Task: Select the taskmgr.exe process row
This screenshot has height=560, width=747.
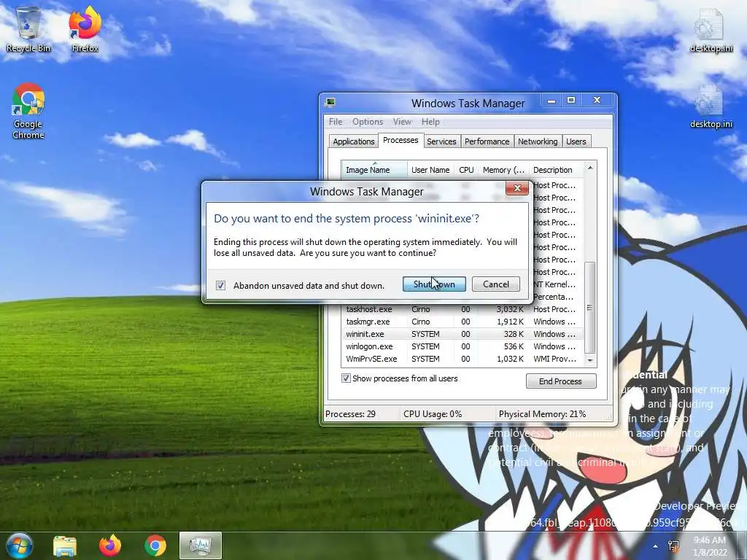Action: pos(462,322)
